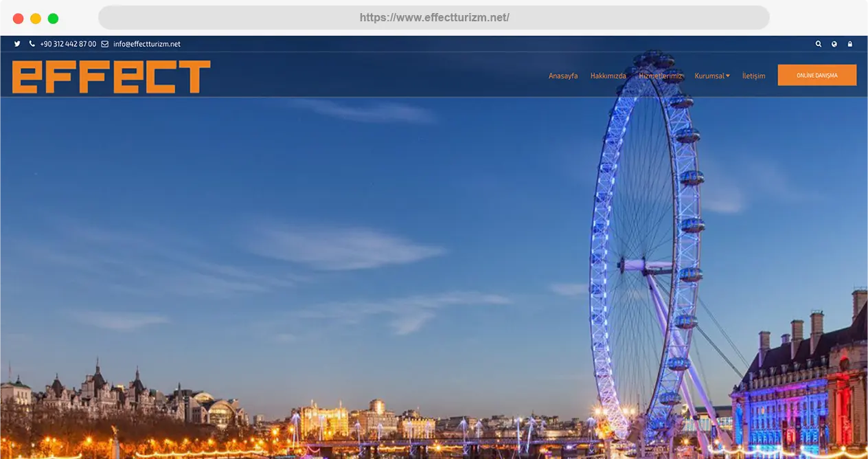This screenshot has height=459, width=868.
Task: Open the Twitter icon link
Action: (17, 44)
